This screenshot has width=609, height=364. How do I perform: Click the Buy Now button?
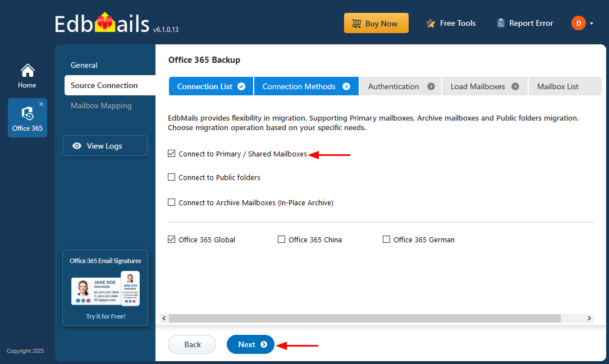tap(376, 24)
